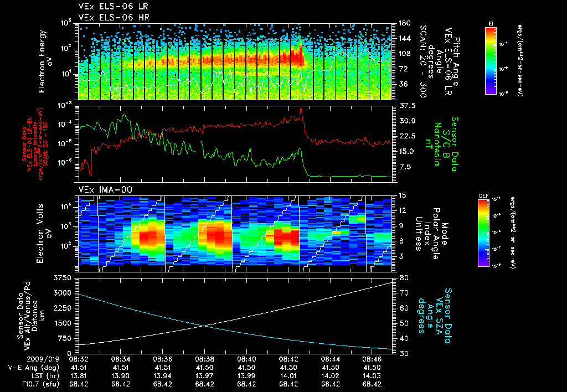Click the LST value 13.90
Viewport: 567px width, 392px height.
[120, 376]
